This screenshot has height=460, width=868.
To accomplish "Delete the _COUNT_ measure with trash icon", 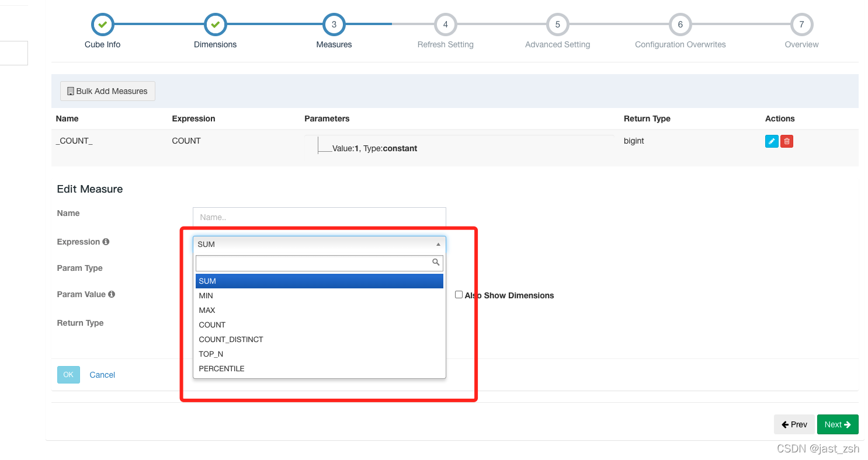I will [787, 141].
